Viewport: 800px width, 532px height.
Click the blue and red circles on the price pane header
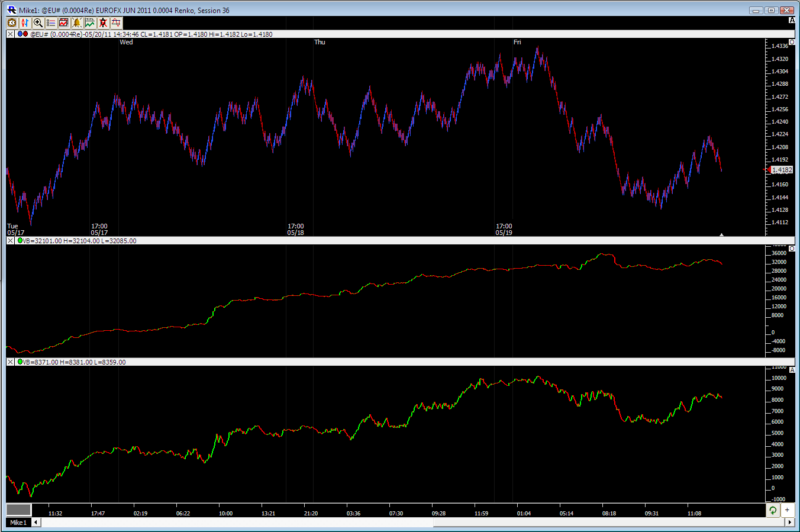[22, 34]
